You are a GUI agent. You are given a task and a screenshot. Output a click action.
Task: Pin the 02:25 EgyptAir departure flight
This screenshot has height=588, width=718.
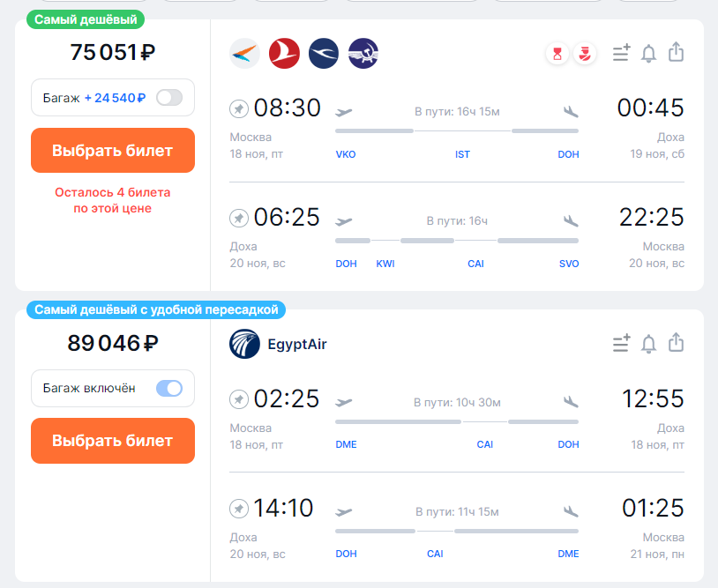pyautogui.click(x=238, y=399)
